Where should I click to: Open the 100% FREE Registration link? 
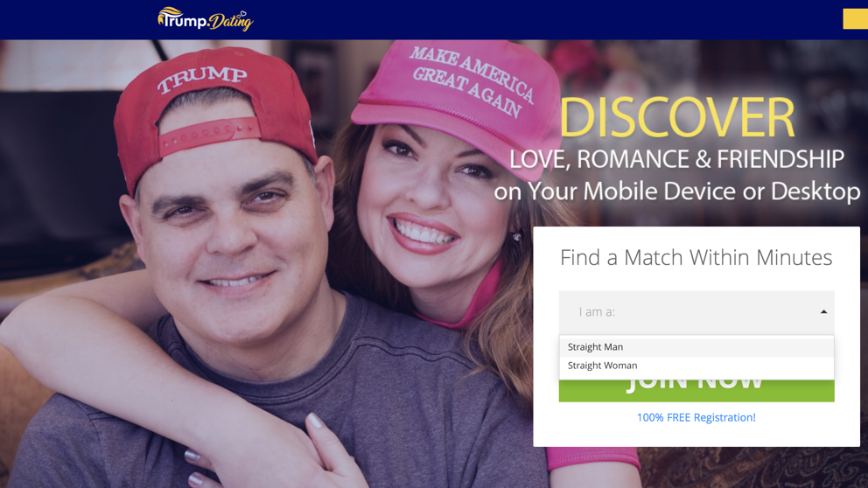696,418
